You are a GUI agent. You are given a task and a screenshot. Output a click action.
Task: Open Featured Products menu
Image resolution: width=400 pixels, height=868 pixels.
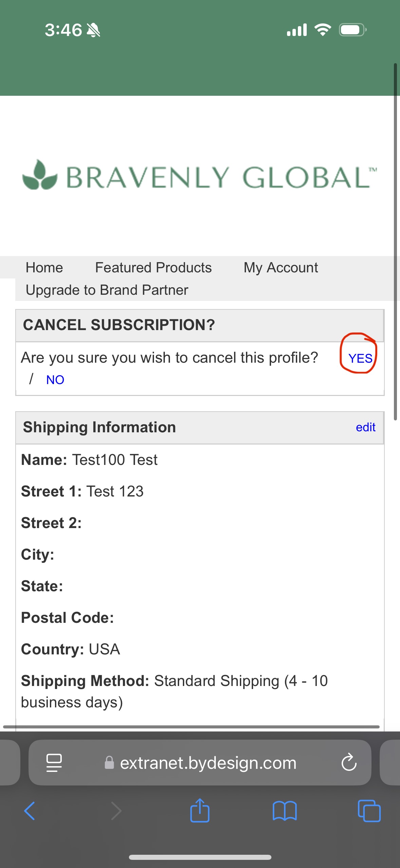pyautogui.click(x=153, y=268)
